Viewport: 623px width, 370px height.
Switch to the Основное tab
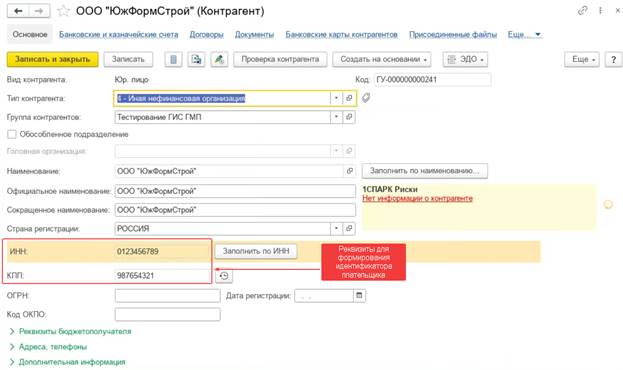(30, 35)
